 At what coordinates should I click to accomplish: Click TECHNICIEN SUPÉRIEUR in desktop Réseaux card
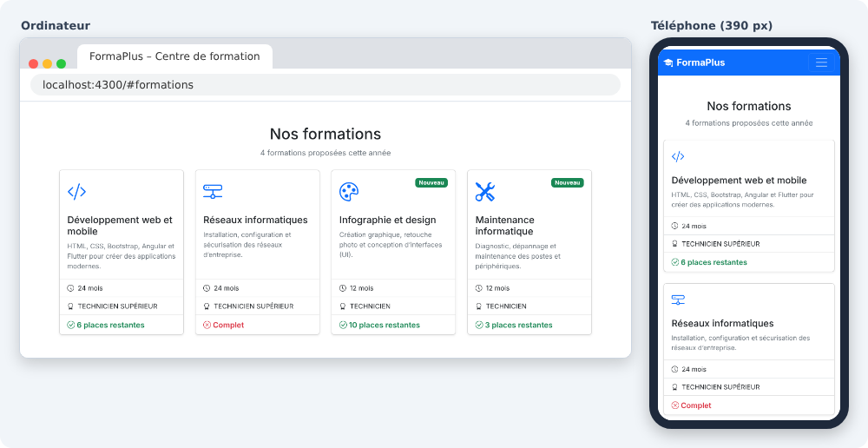click(x=253, y=306)
